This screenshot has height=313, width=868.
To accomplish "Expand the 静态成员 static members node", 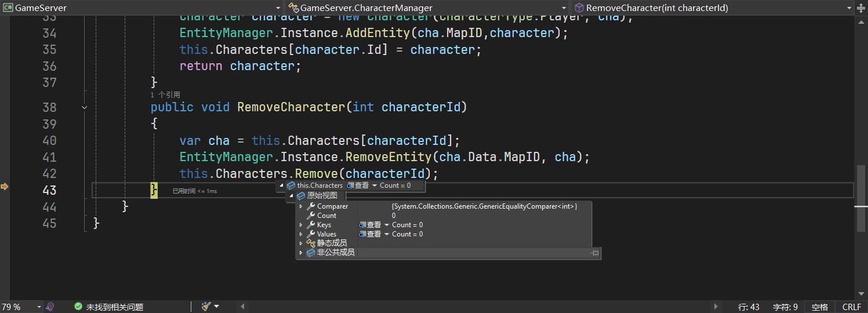I will click(x=300, y=243).
